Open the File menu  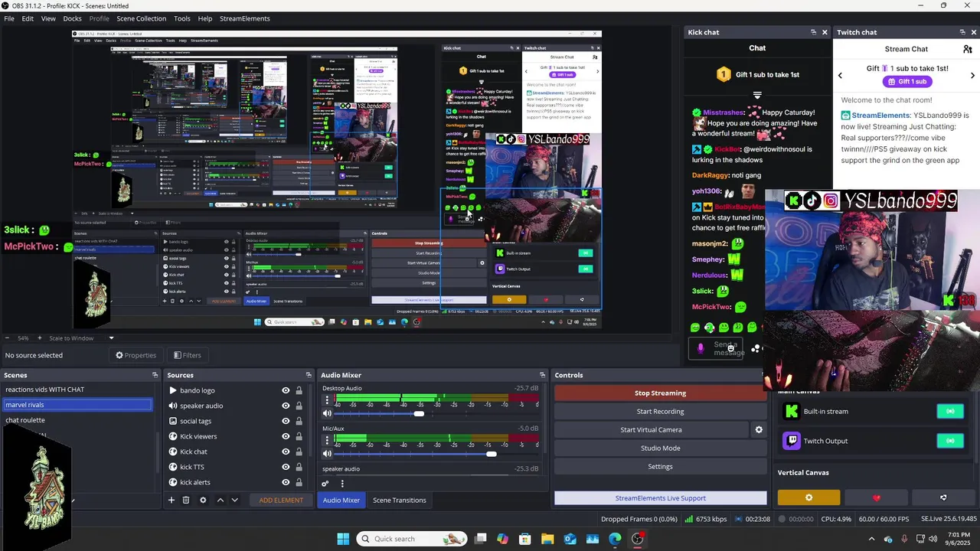(x=9, y=18)
